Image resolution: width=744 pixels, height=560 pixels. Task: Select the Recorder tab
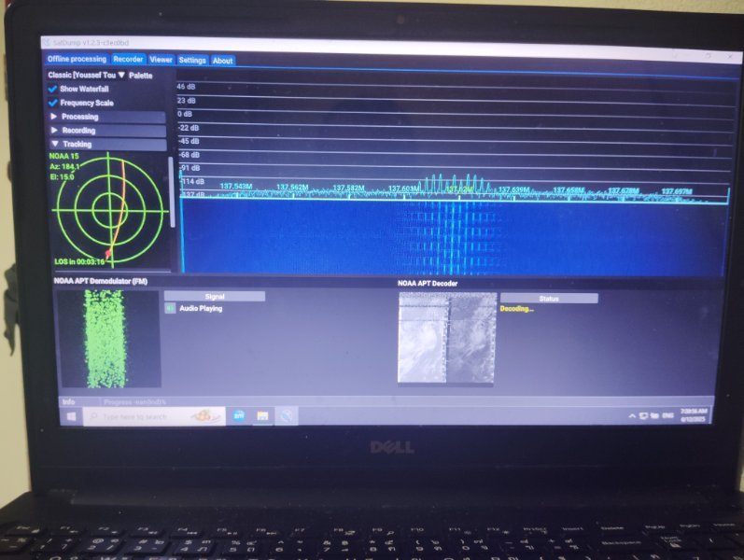click(x=128, y=60)
